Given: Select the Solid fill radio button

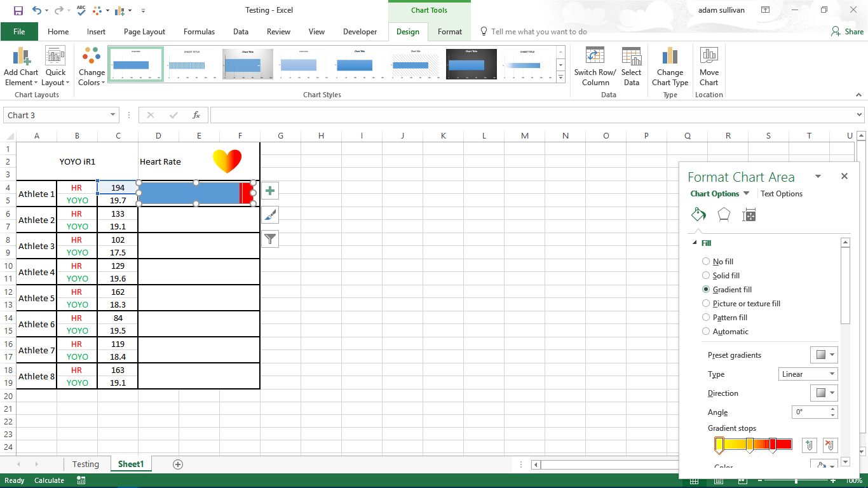Looking at the screenshot, I should point(706,275).
